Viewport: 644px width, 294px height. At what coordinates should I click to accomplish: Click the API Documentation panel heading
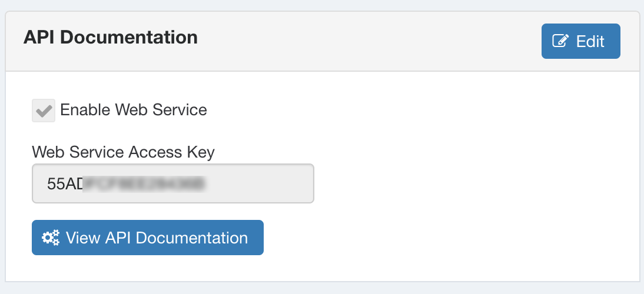[x=111, y=38]
